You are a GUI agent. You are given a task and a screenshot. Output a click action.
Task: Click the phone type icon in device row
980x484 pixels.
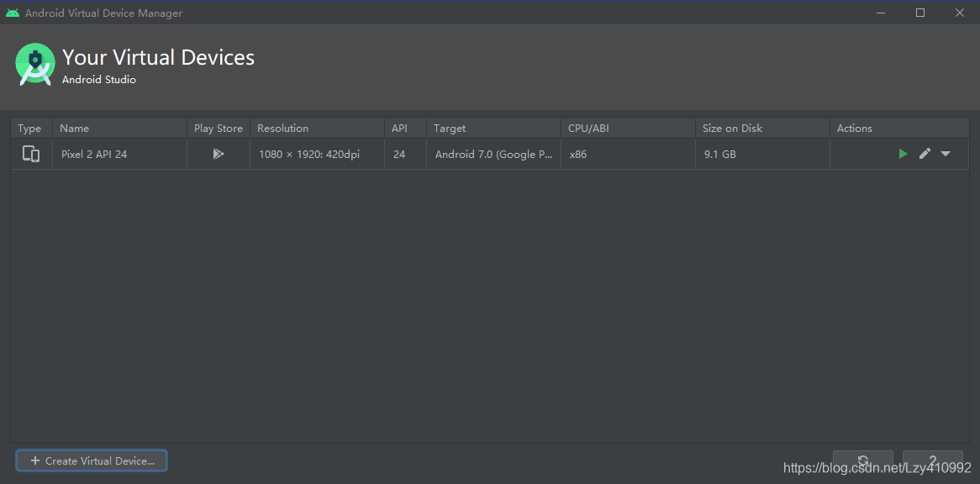(x=31, y=154)
